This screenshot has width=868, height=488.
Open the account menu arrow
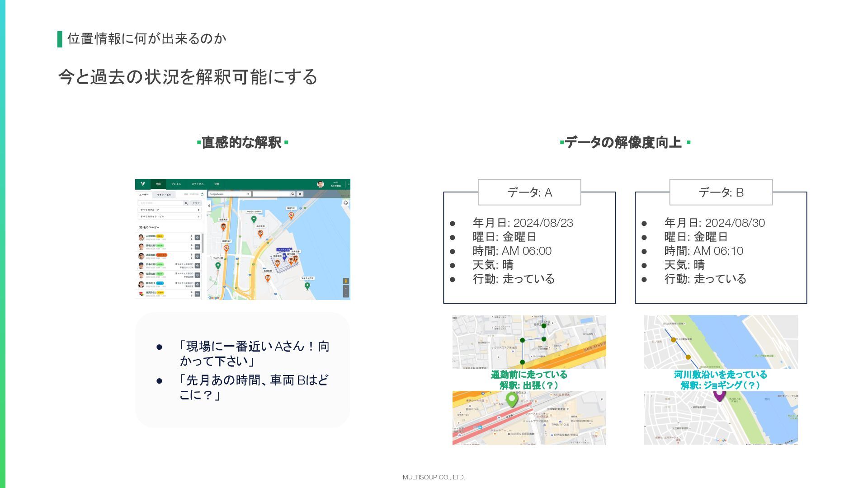[x=349, y=184]
